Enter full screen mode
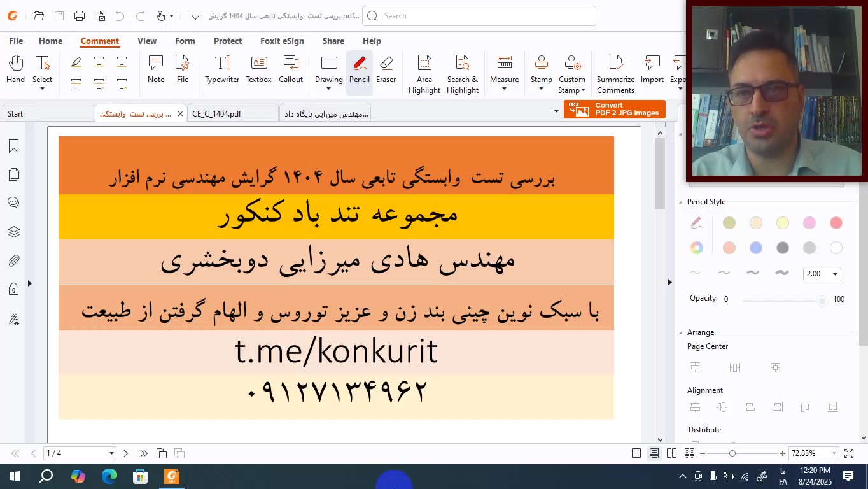868x489 pixels. click(x=849, y=453)
